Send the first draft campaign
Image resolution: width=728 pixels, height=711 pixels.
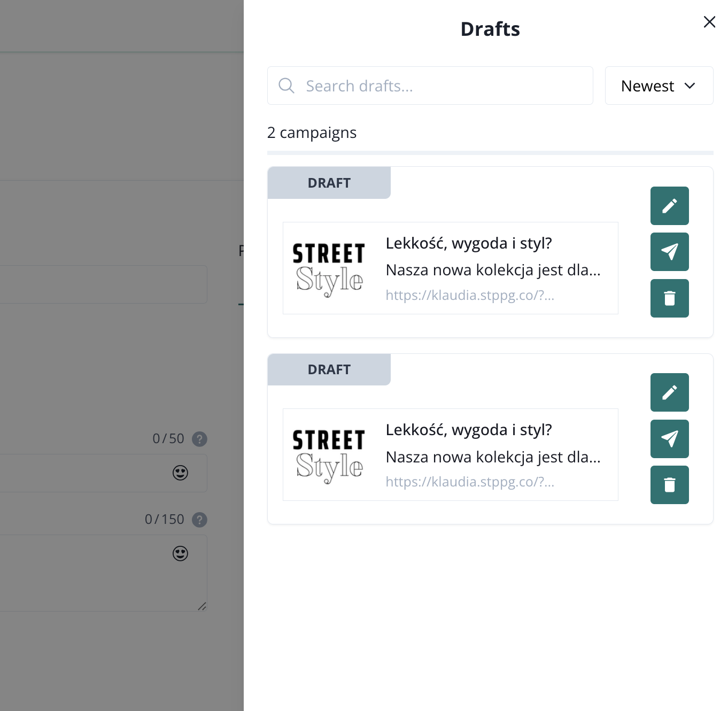click(x=669, y=252)
